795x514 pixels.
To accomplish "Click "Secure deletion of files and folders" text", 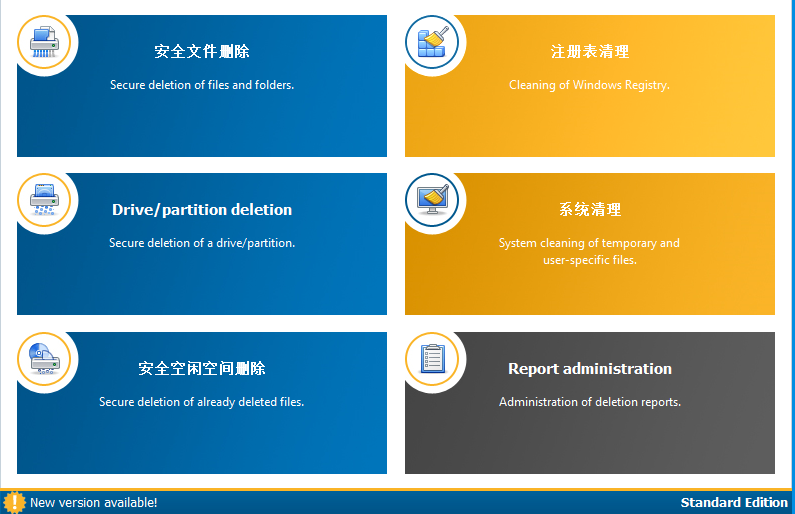I will 202,85.
